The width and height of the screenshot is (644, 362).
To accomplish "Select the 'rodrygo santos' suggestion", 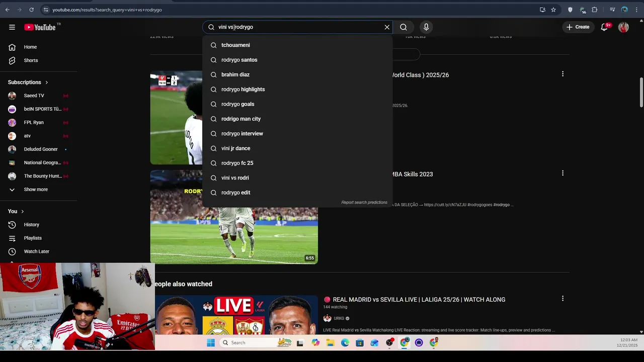I will [x=297, y=60].
